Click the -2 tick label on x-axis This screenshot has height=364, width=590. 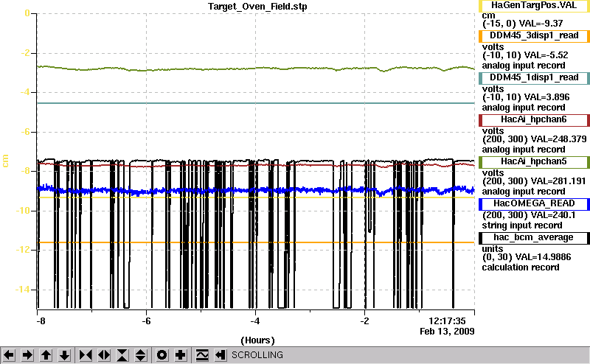click(364, 321)
